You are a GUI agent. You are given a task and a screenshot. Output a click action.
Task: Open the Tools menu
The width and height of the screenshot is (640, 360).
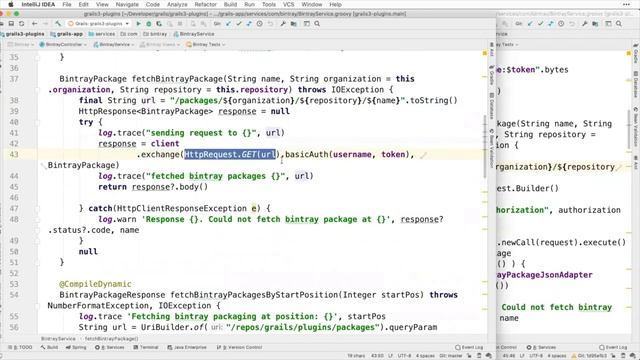pyautogui.click(x=269, y=4)
